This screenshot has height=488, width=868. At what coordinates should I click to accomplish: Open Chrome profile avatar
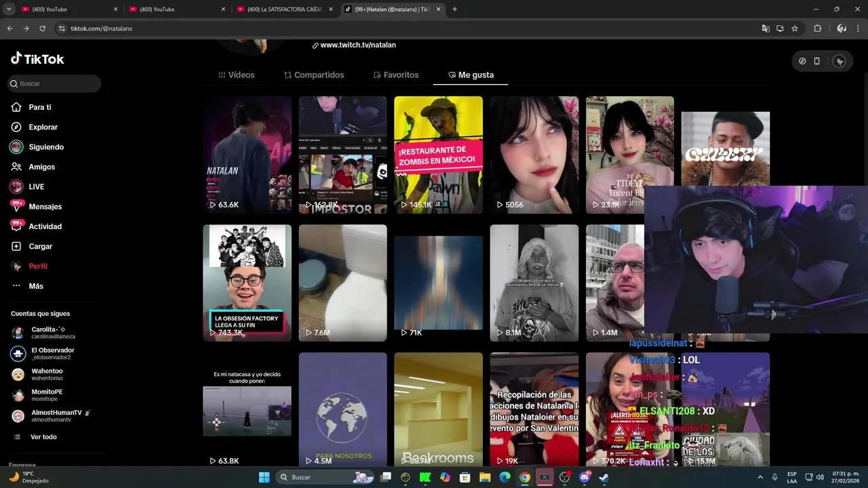[841, 28]
